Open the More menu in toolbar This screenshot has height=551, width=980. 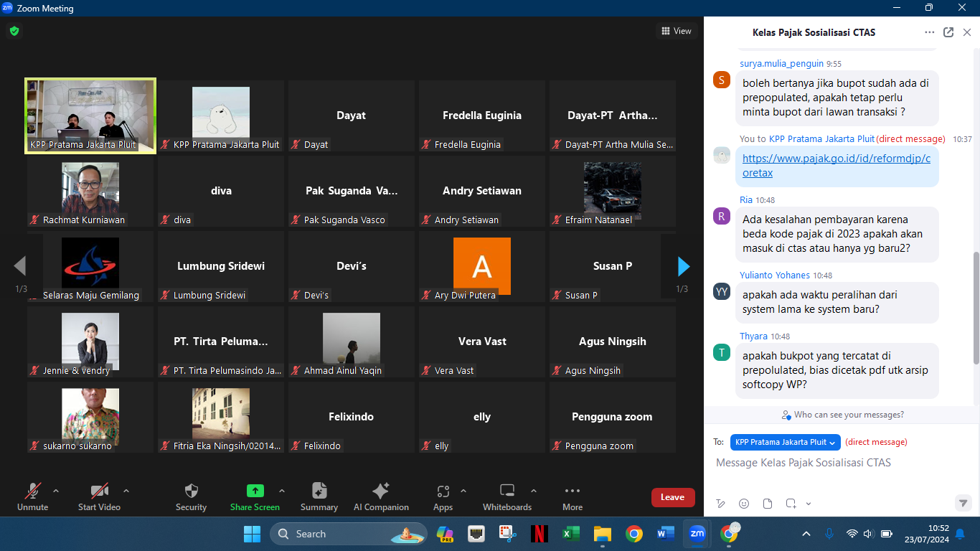(572, 496)
